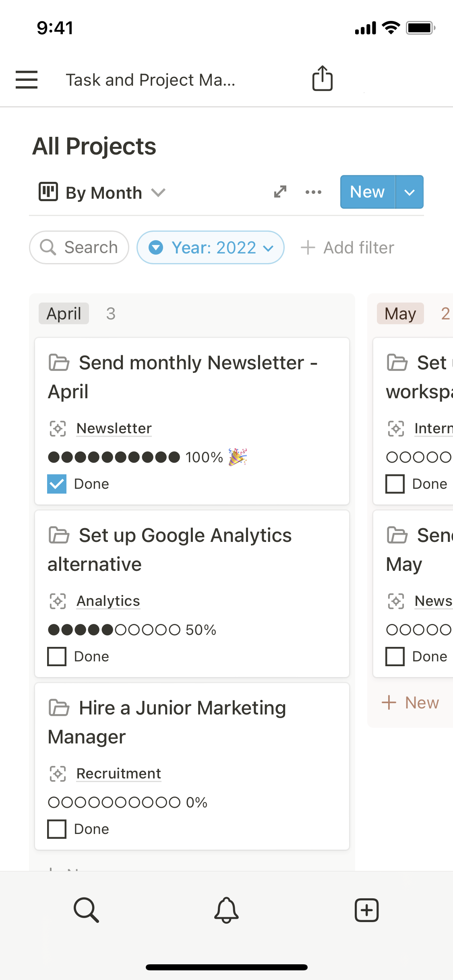
Task: Click the Search field in the filter bar
Action: click(x=79, y=247)
